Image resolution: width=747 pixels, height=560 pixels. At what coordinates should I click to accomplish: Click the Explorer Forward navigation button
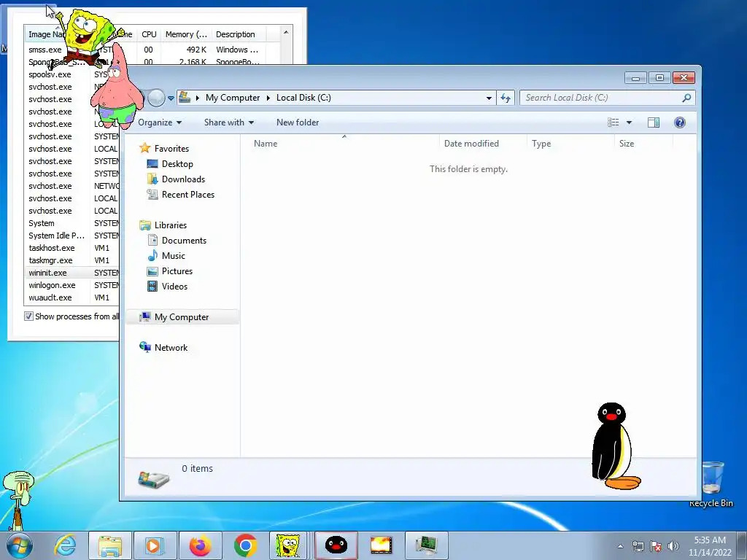click(x=156, y=98)
